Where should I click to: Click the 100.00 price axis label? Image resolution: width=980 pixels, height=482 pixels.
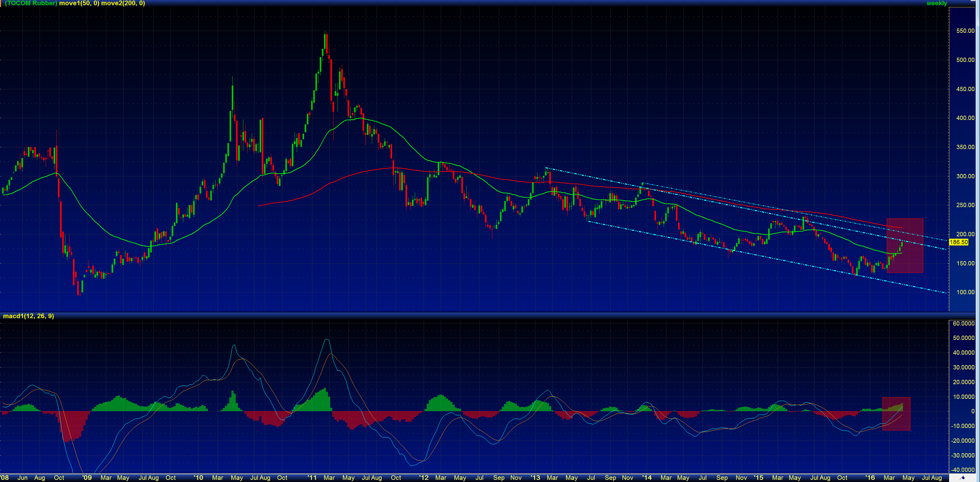click(965, 292)
